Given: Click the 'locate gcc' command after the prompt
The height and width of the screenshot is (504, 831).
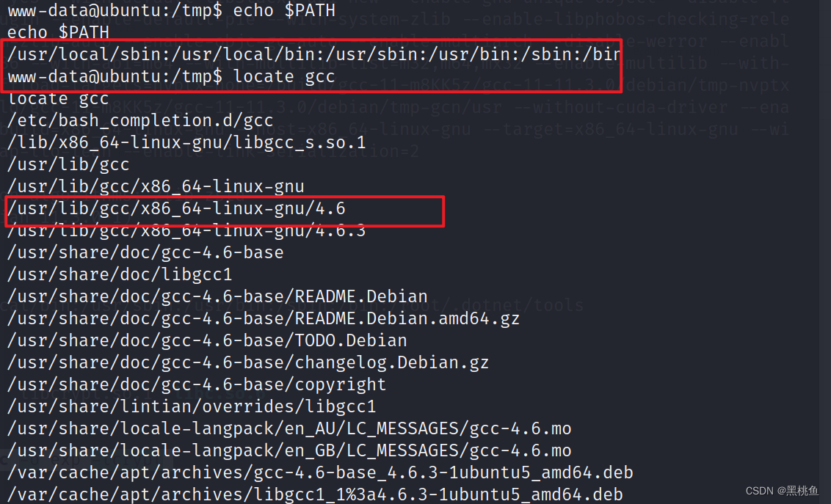Looking at the screenshot, I should (x=283, y=76).
